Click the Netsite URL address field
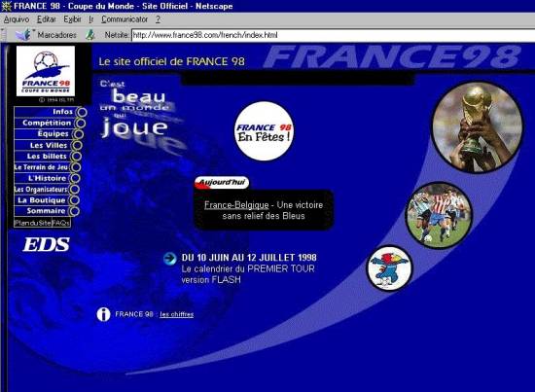The image size is (535, 392). pos(333,35)
